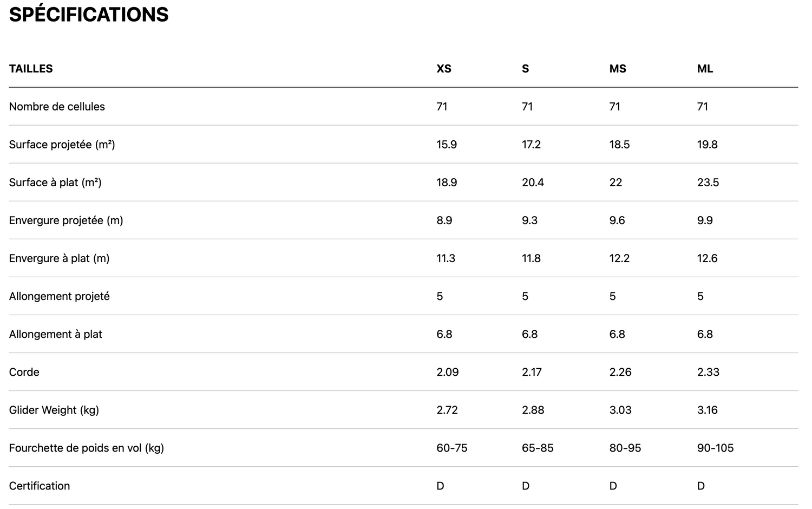The height and width of the screenshot is (509, 812).
Task: Click the Glider Weight (kg) row label
Action: point(54,410)
